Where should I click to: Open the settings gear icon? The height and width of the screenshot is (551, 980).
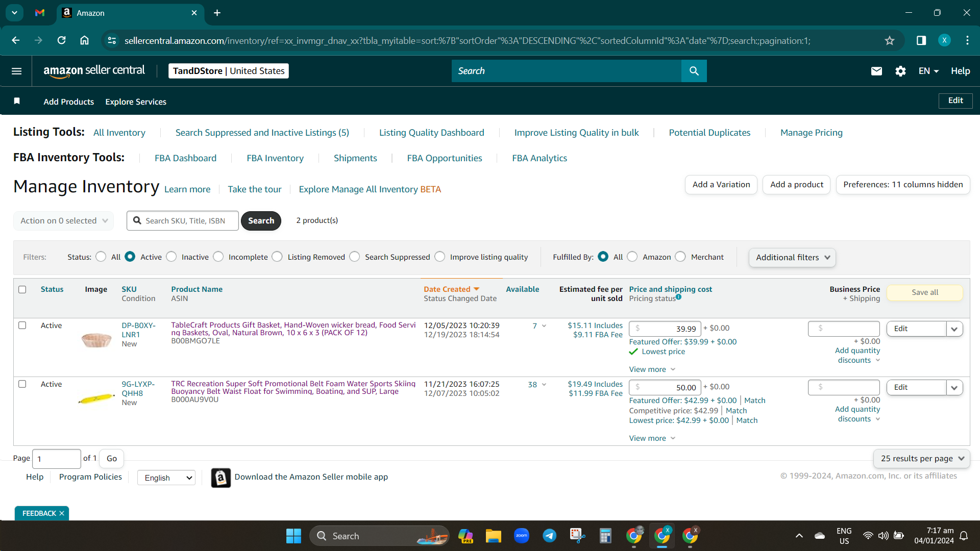click(x=900, y=71)
